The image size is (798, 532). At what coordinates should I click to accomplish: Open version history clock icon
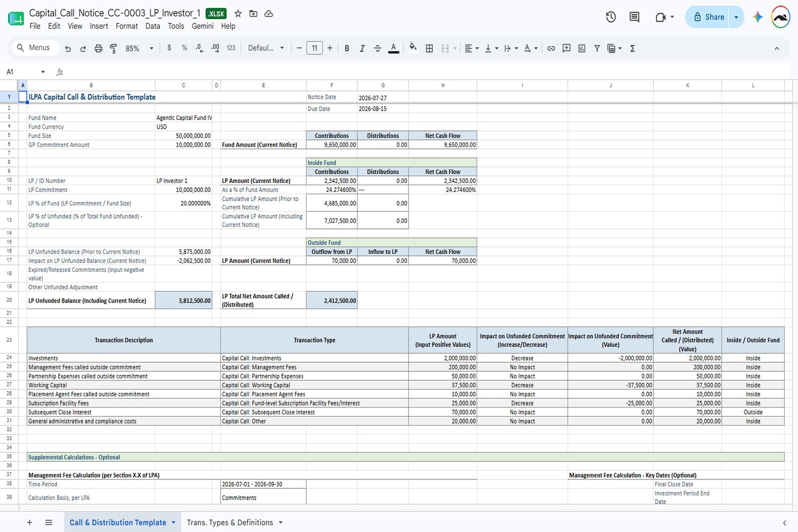click(611, 17)
